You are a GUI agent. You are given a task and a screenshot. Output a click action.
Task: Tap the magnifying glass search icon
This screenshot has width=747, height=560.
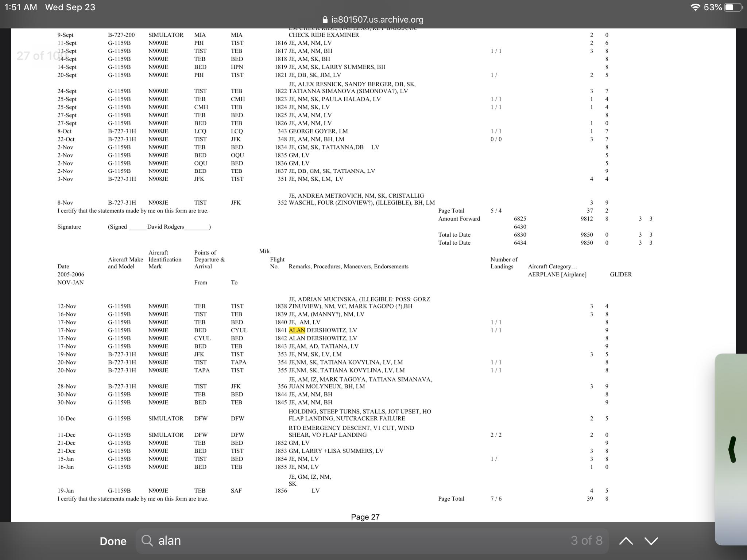click(147, 541)
